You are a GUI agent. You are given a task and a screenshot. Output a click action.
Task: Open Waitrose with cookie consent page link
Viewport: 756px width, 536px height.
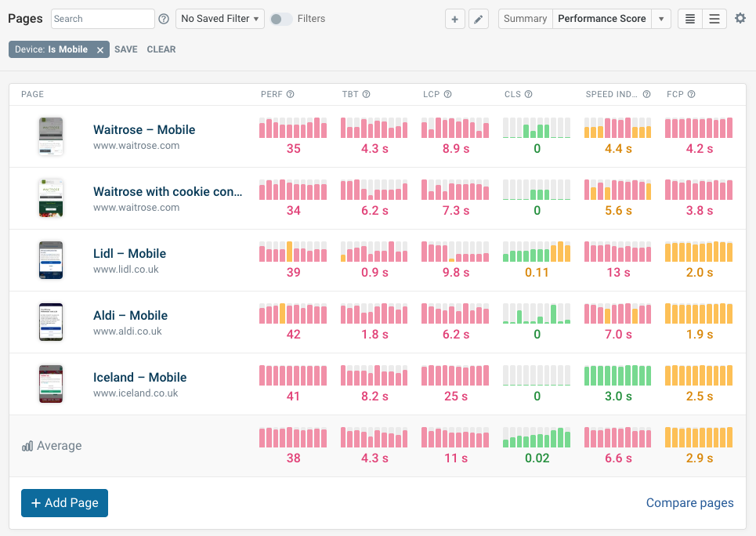click(x=168, y=191)
